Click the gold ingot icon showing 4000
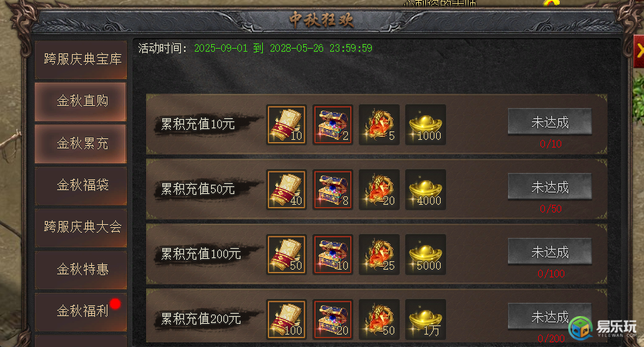 click(425, 189)
